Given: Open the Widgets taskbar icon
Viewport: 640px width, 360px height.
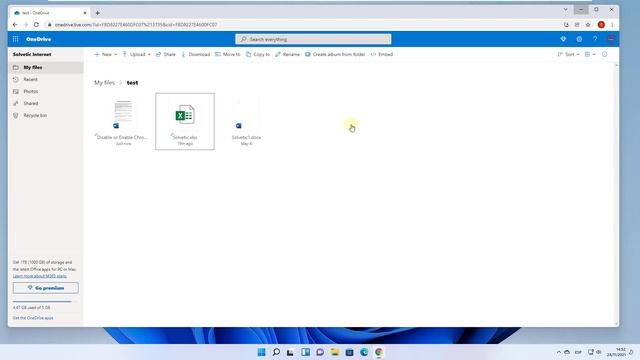Looking at the screenshot, I should 305,352.
